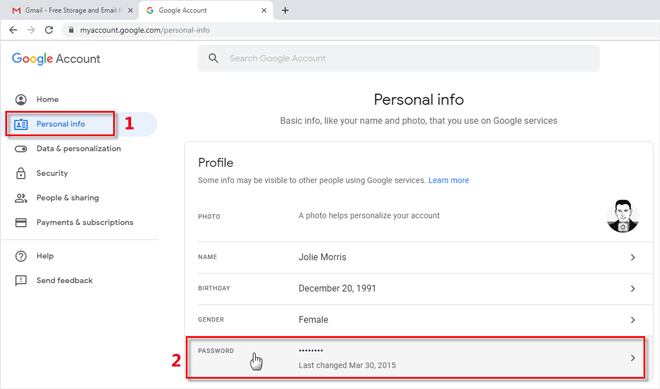Image resolution: width=660 pixels, height=389 pixels.
Task: Click the Payments card icon
Action: click(21, 222)
